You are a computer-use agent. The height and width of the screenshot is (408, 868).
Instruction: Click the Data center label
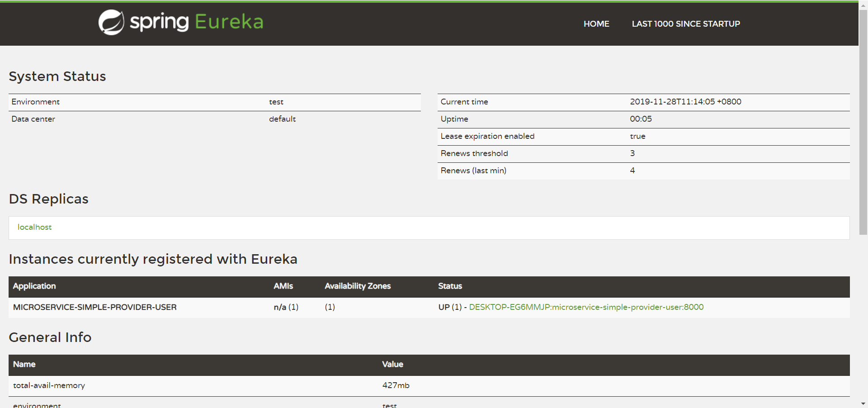(x=33, y=119)
